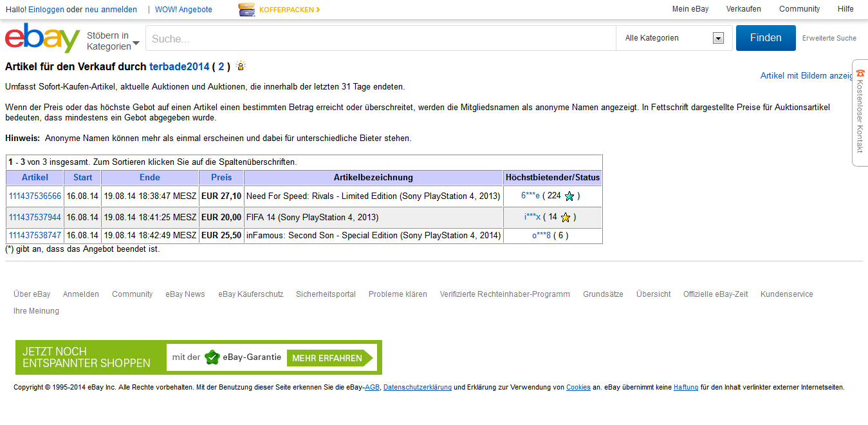Viewport: 868px width, 425px height.
Task: Sort table by Preis column header
Action: [221, 177]
